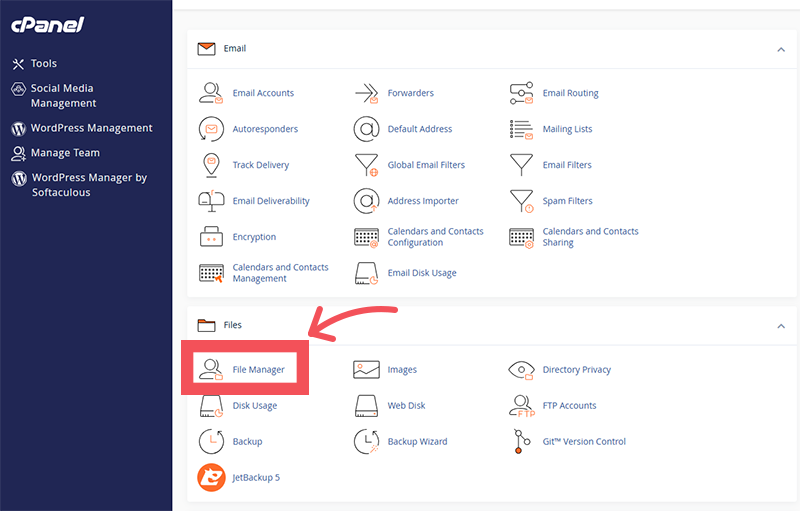The image size is (800, 511).
Task: Open the Backup clock icon
Action: [x=211, y=442]
